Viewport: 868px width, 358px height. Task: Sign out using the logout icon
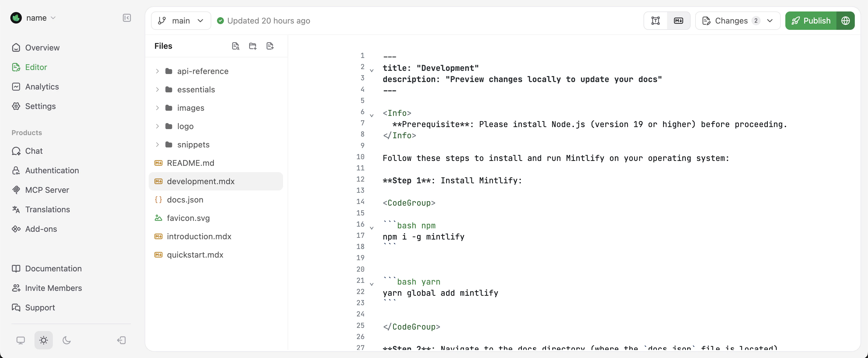coord(121,340)
